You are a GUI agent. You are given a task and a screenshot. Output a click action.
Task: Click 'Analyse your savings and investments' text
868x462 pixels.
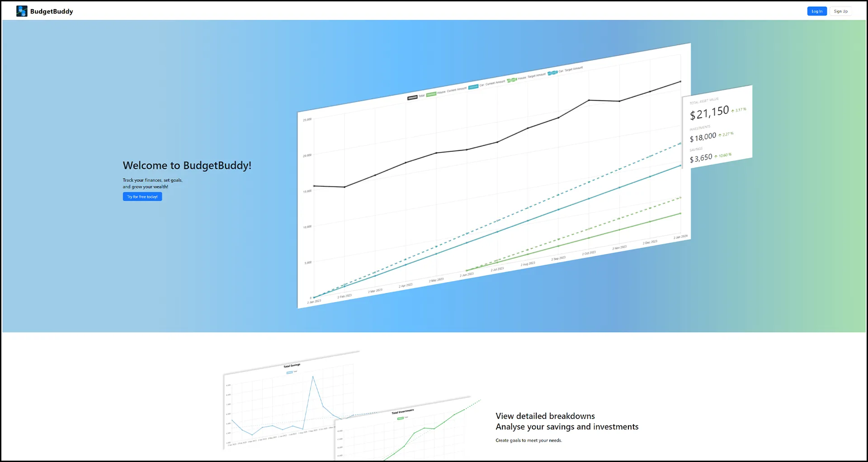567,427
